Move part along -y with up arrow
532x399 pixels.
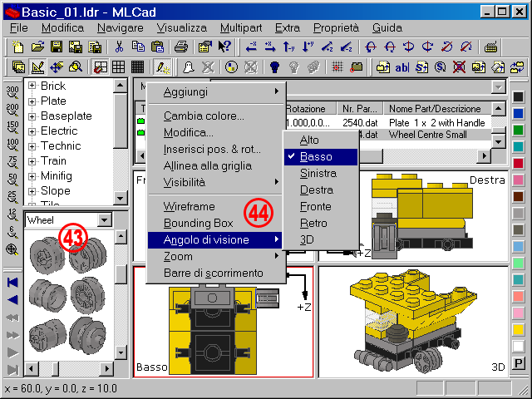288,47
